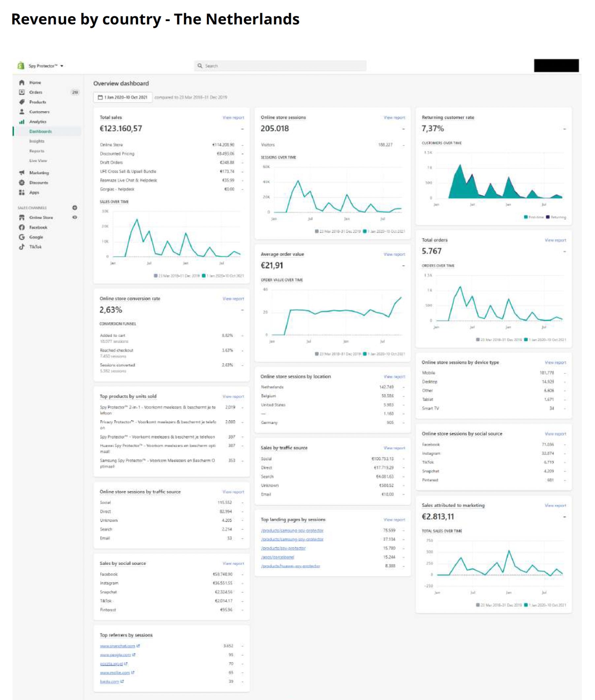The image size is (595, 700).
Task: View report for Online store conversion rate
Action: pyautogui.click(x=233, y=299)
